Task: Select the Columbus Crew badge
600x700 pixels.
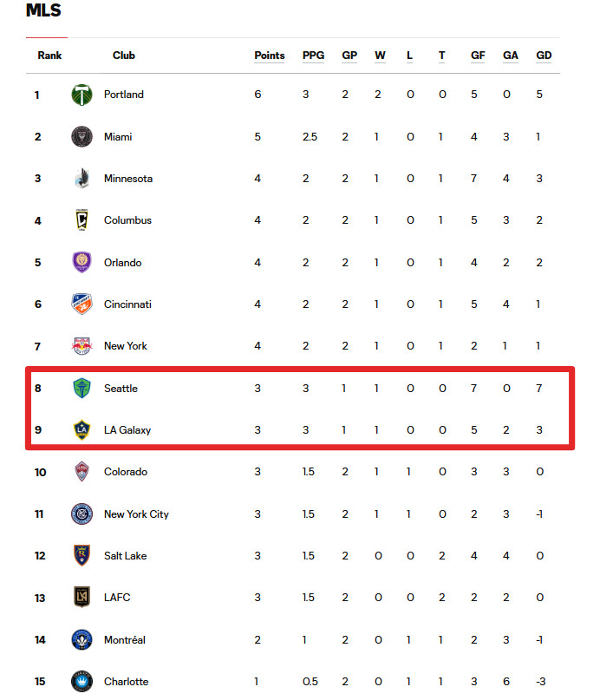Action: [82, 220]
